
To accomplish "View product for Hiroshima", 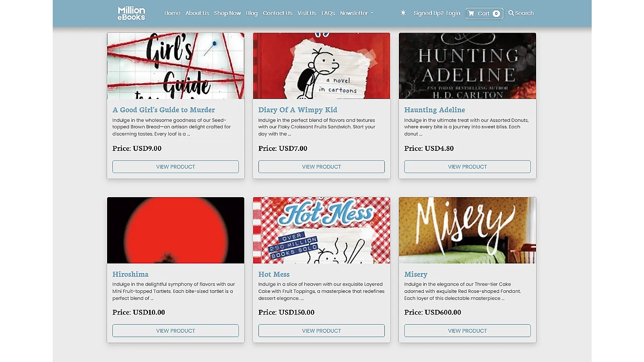I will 175,331.
